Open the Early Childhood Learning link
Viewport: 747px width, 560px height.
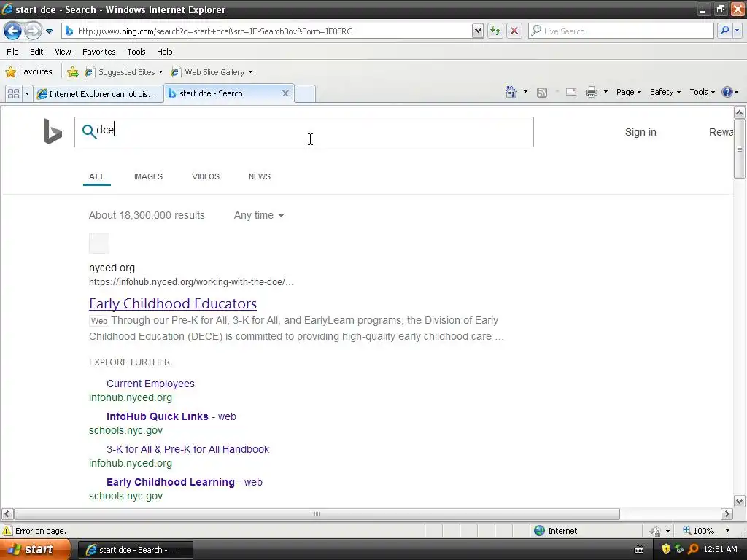tap(171, 482)
